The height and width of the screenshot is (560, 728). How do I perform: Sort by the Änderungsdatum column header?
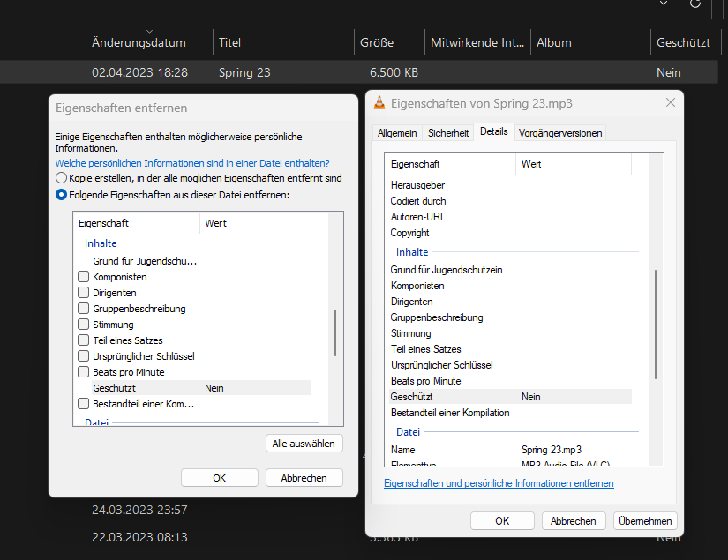click(x=139, y=42)
